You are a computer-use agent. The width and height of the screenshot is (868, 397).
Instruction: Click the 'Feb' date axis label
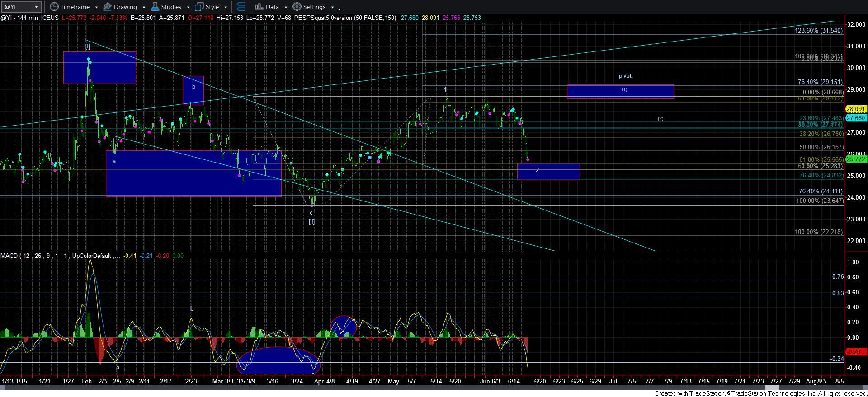pyautogui.click(x=86, y=382)
